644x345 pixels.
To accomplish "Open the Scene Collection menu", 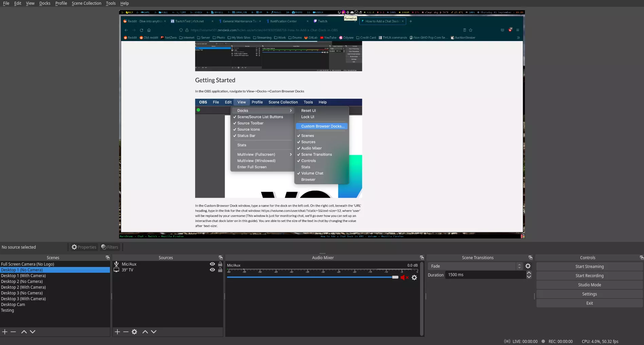I will (86, 3).
